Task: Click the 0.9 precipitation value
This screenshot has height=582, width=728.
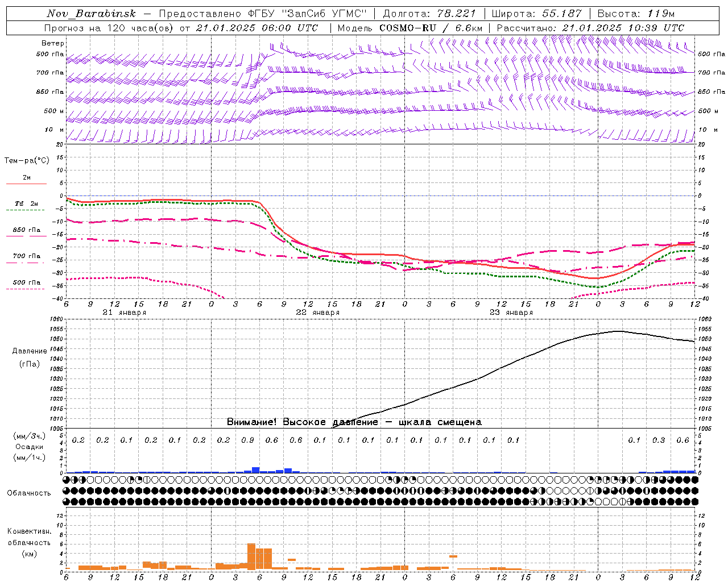Action: 247,440
